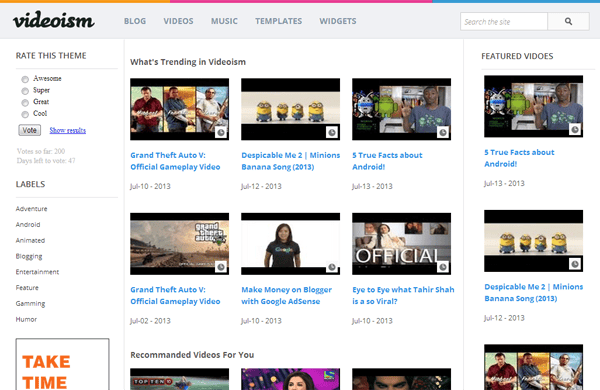Click 'Recommanded Videos For You' heading

point(192,355)
